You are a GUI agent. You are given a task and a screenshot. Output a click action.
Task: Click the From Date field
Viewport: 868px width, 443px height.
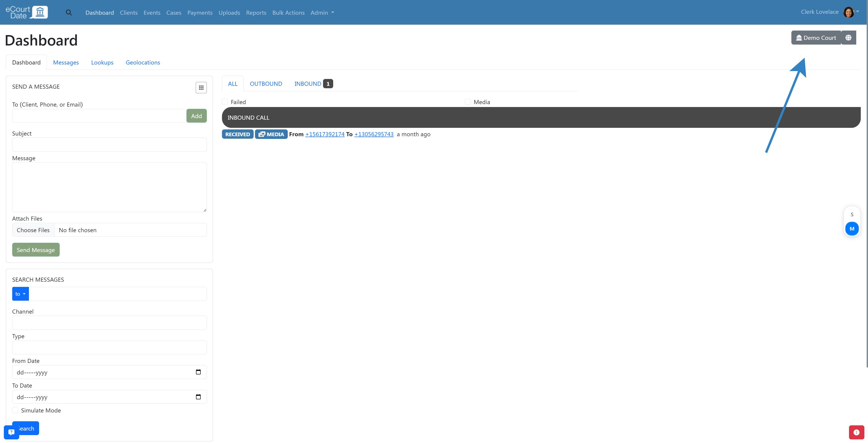click(x=109, y=372)
